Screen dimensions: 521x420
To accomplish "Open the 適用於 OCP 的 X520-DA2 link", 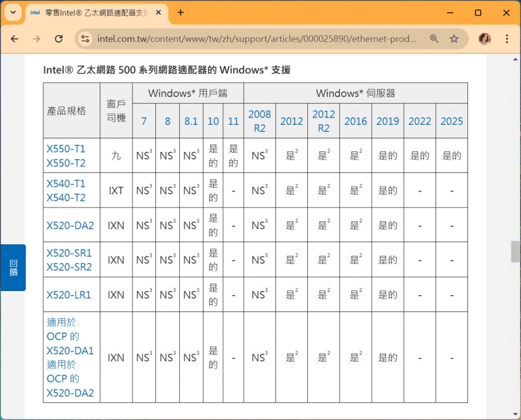I will (x=70, y=379).
